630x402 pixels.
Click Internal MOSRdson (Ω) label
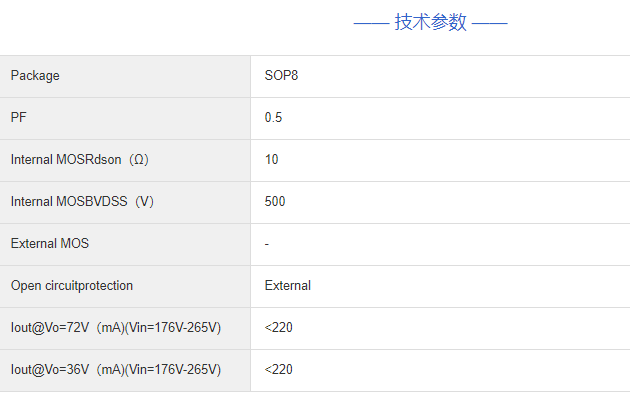80,160
